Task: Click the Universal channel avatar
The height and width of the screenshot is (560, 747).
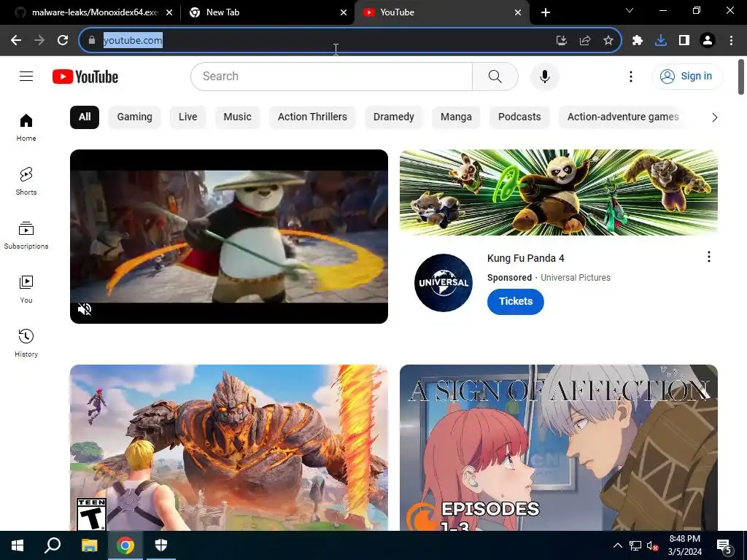Action: tap(443, 283)
